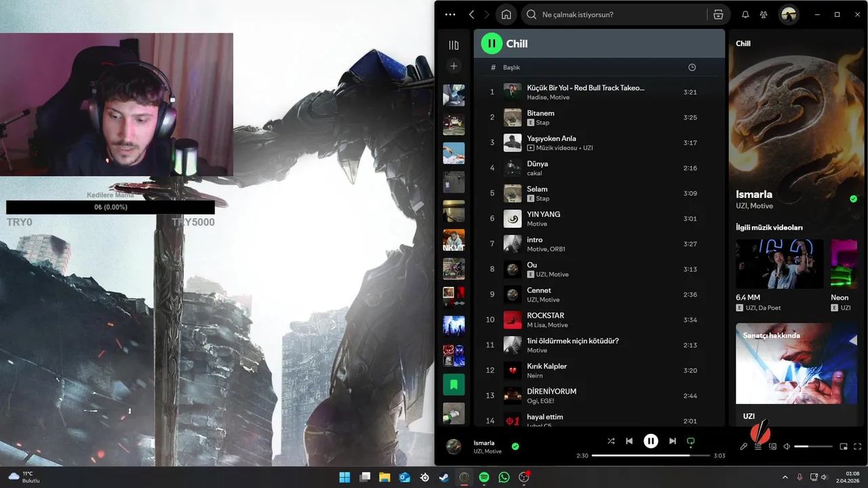Screen dimensions: 868x488
Task: Open the queue icon
Action: click(758, 447)
